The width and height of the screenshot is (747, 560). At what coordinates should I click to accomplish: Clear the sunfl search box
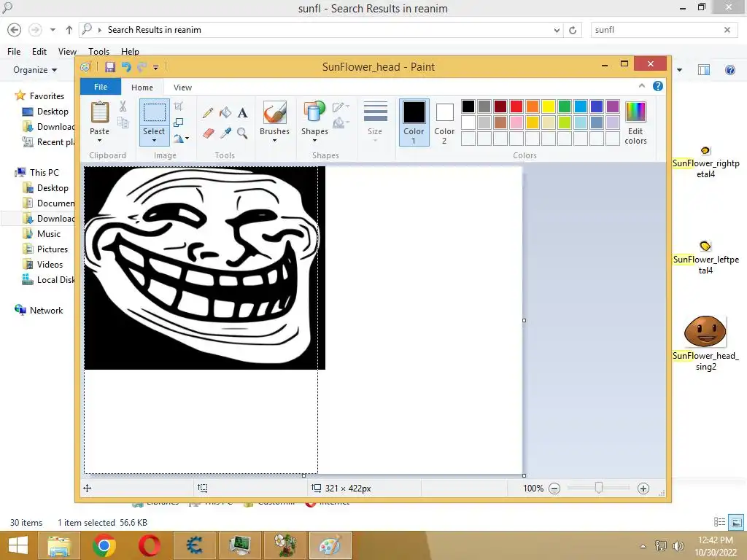(727, 30)
